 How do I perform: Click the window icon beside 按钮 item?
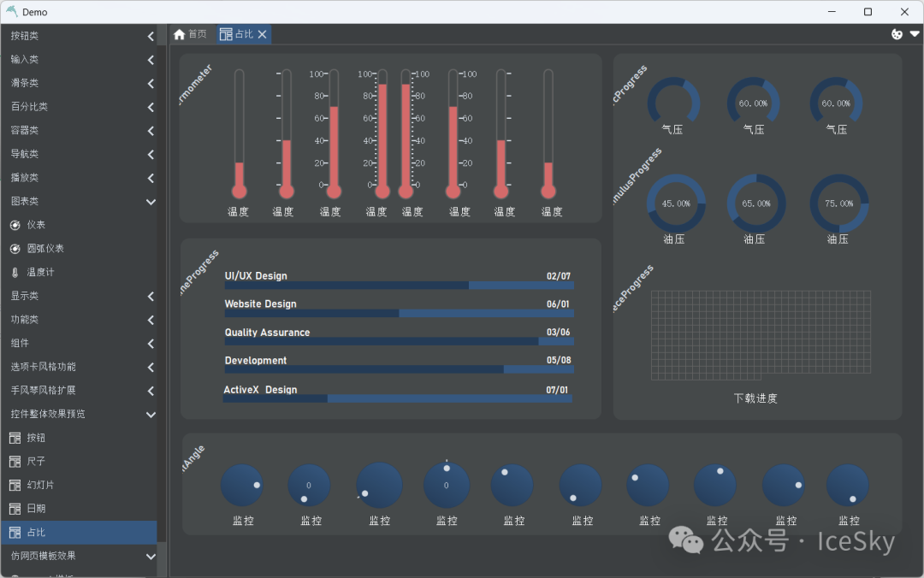(x=15, y=438)
